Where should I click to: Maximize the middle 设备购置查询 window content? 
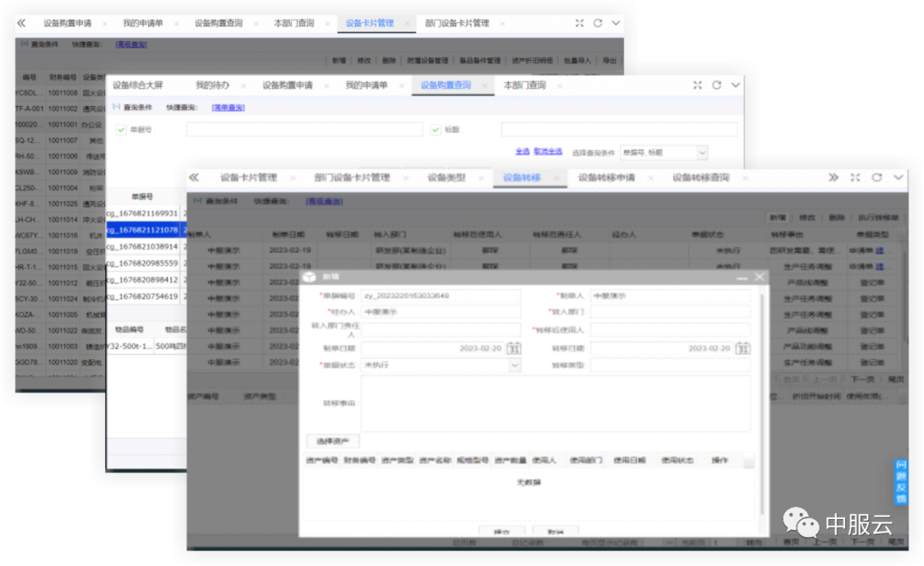click(697, 85)
